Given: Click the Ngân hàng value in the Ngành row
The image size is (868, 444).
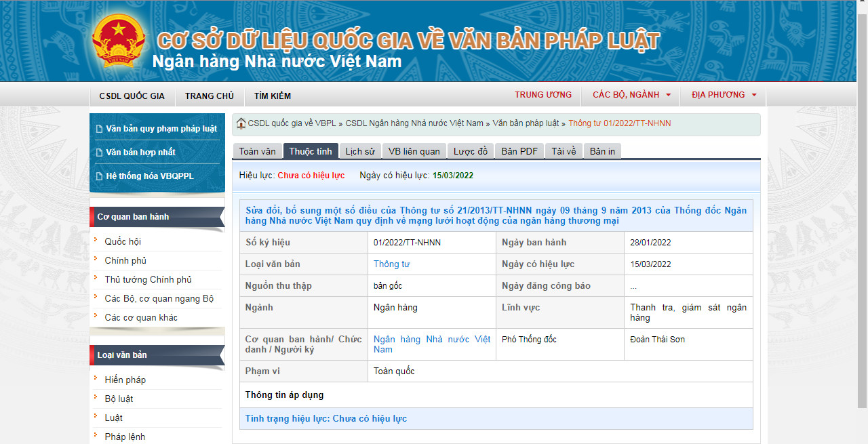Looking at the screenshot, I should point(395,308).
